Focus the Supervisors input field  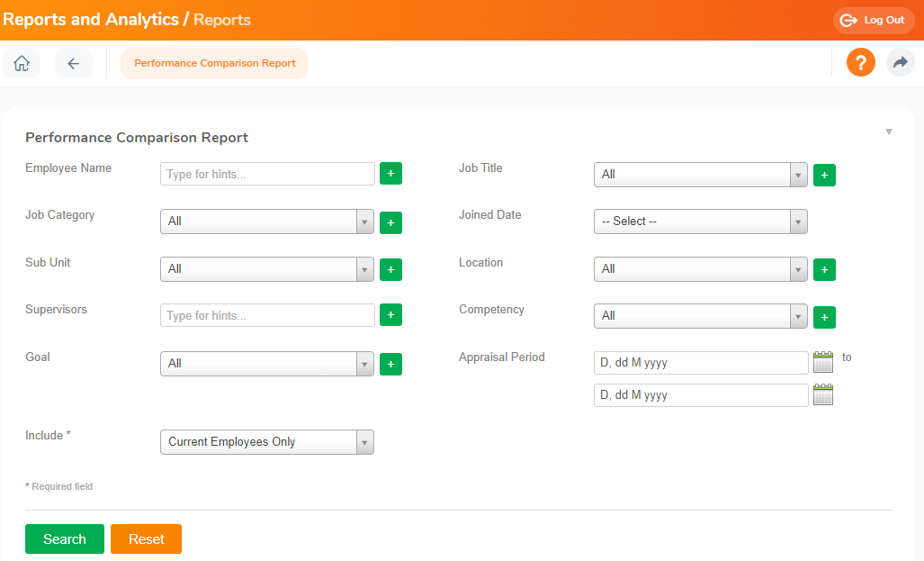click(267, 315)
